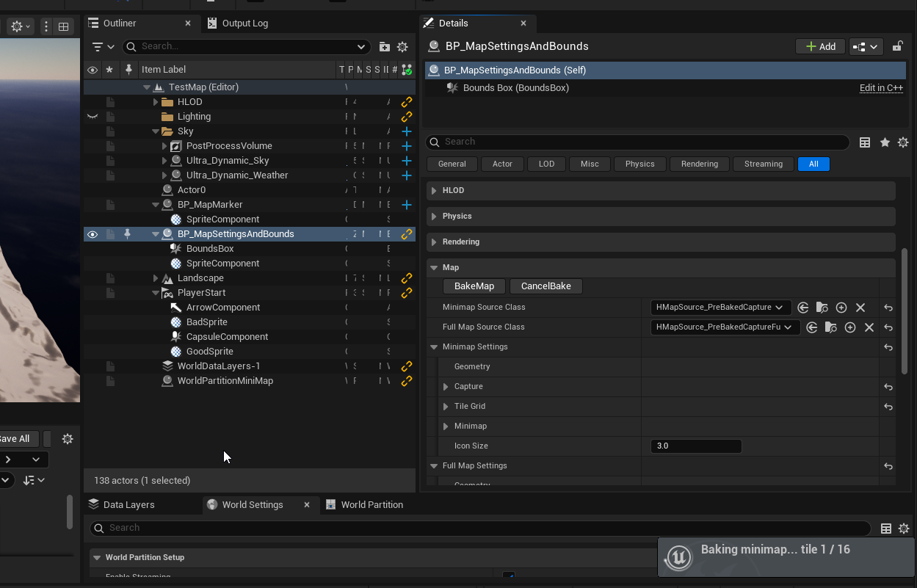Open Minimap Source Class dropdown
Screen dimensions: 917x588
pos(720,308)
